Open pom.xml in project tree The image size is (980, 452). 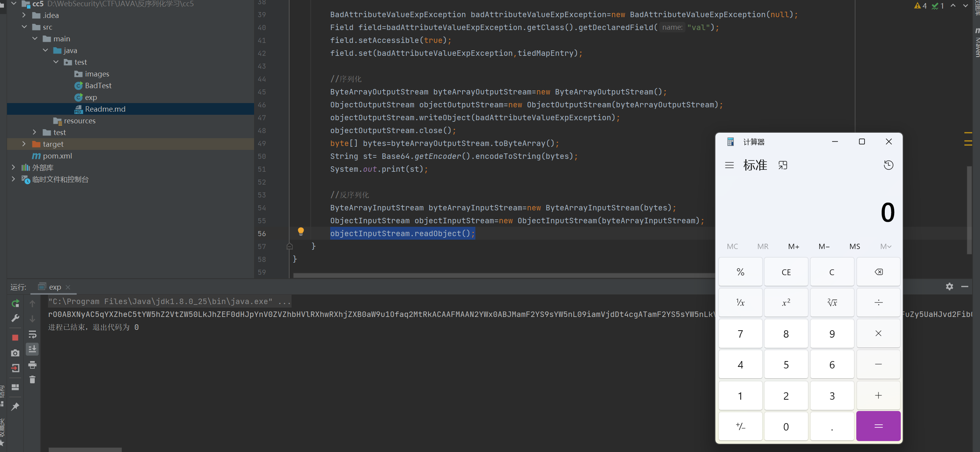click(57, 156)
